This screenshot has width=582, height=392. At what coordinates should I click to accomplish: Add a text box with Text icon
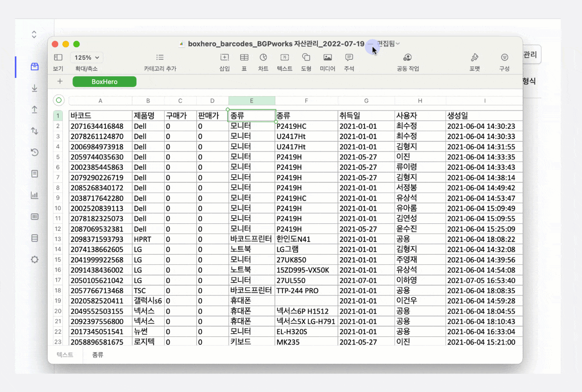[285, 57]
